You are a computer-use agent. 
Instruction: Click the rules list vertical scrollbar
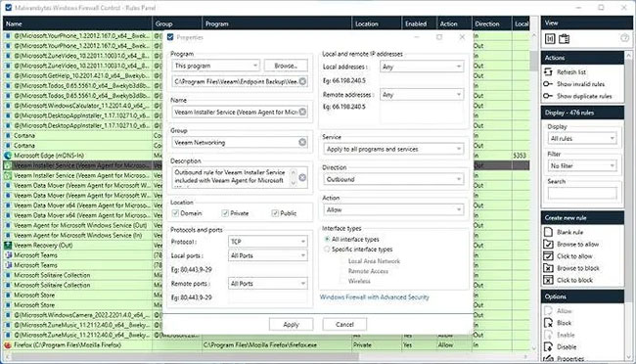534,61
